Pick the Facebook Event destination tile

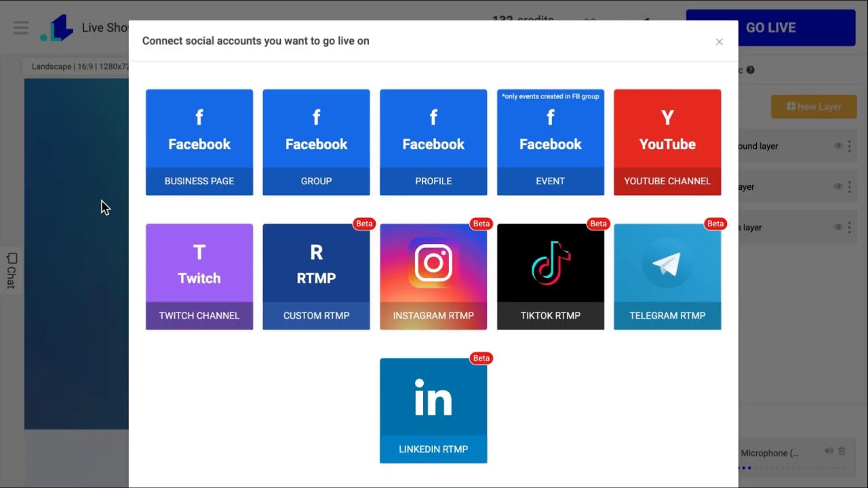tap(550, 142)
